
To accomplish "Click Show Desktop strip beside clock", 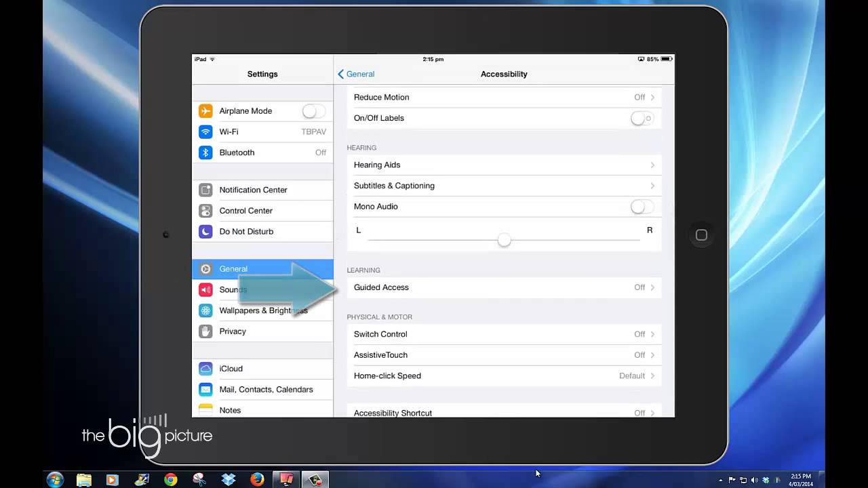I will pos(821,480).
